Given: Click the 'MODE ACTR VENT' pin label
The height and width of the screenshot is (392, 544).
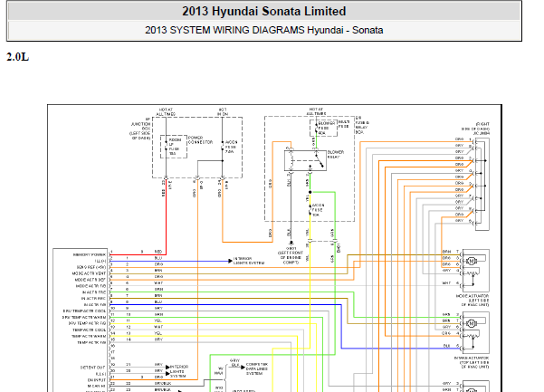Looking at the screenshot, I should (89, 273).
